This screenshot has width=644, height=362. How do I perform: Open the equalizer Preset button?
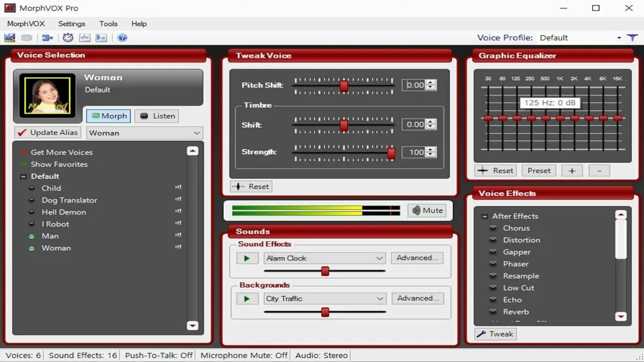pos(539,171)
